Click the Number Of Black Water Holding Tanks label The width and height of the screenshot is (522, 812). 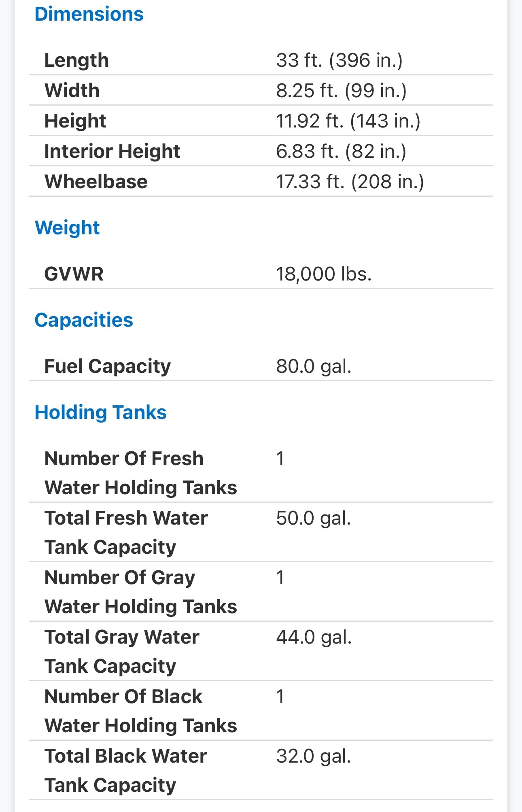141,711
